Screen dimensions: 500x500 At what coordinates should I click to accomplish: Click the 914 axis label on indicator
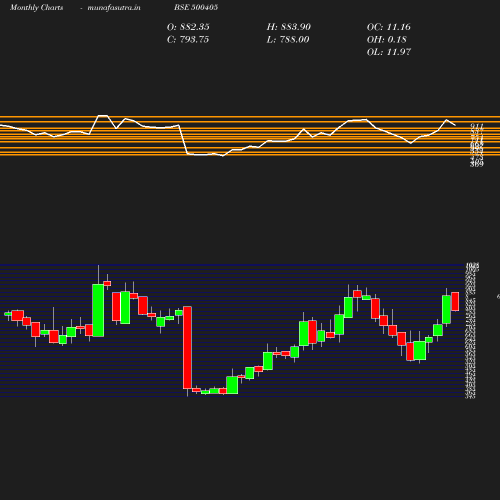click(x=476, y=126)
